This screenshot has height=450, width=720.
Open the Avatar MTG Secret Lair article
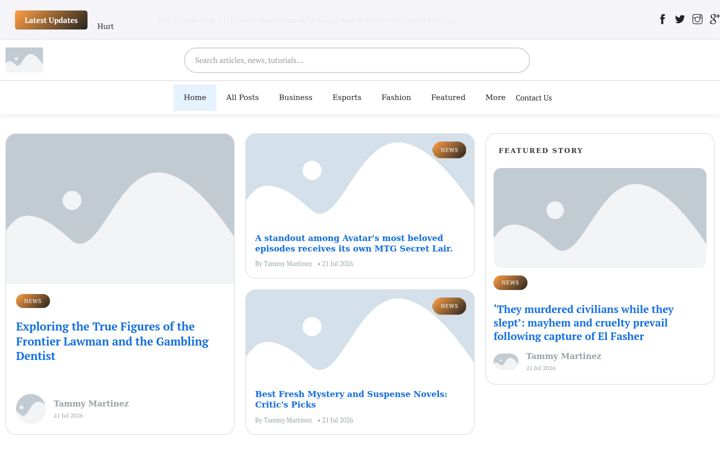tap(354, 243)
